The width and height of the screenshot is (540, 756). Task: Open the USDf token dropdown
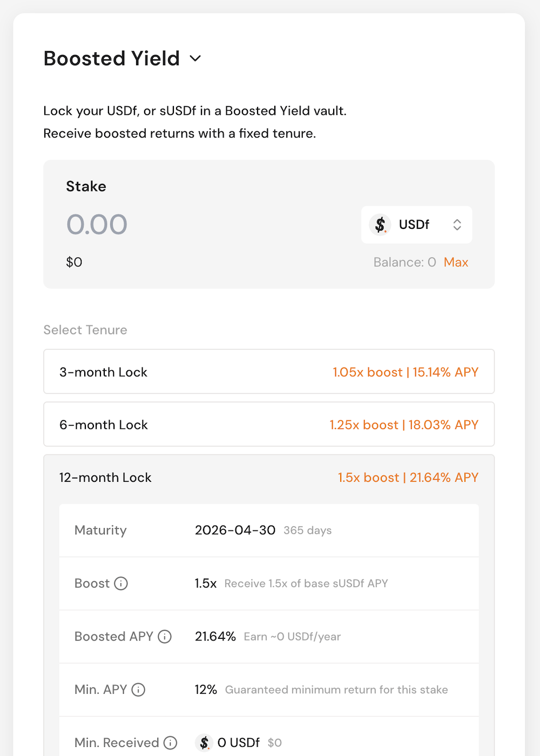[x=416, y=224]
